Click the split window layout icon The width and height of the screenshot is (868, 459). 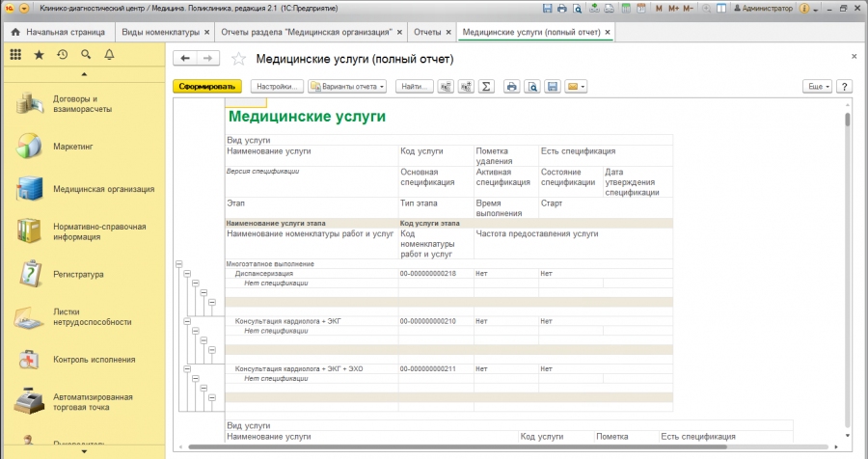tap(721, 9)
